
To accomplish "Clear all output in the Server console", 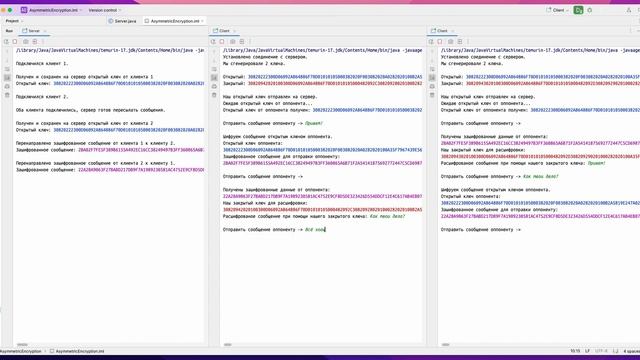I will pos(7,95).
